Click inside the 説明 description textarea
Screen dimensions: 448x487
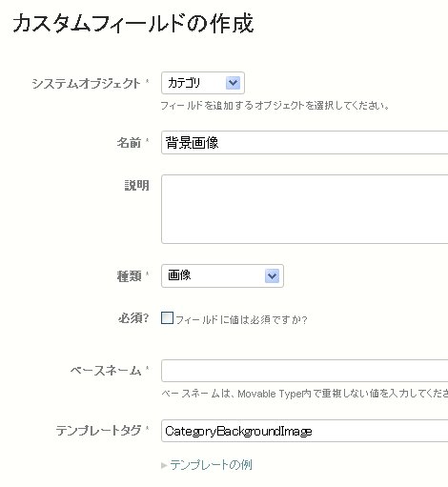(304, 209)
